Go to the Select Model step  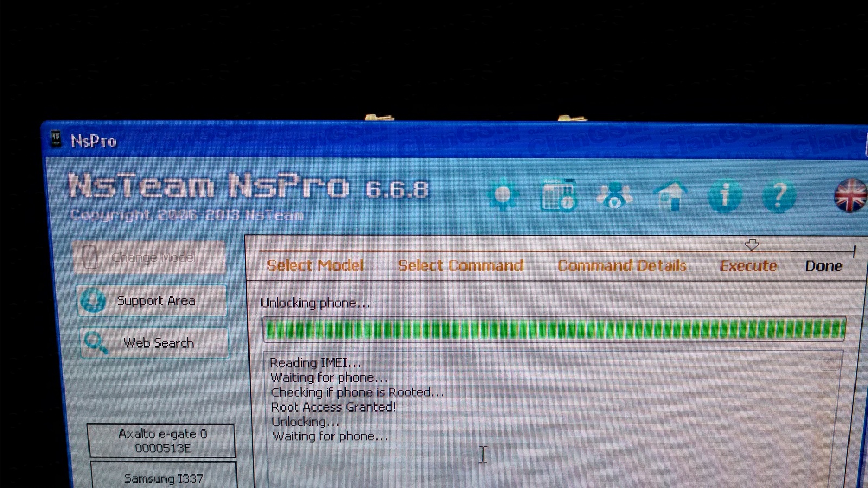[x=315, y=265]
